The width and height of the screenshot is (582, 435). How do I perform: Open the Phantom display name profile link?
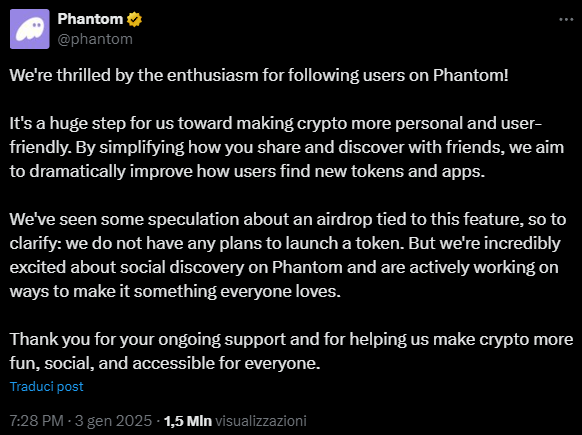[x=90, y=19]
